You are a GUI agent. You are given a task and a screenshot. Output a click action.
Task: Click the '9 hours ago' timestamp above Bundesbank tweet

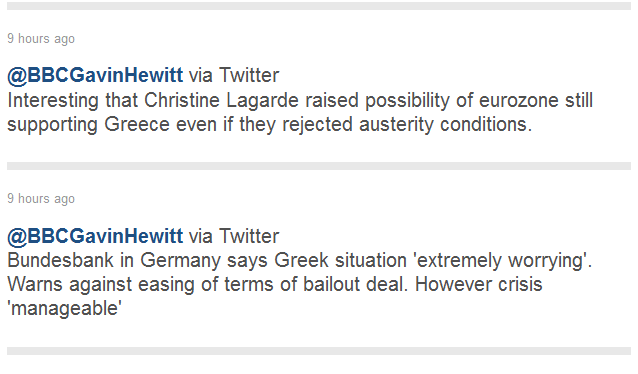pyautogui.click(x=41, y=199)
